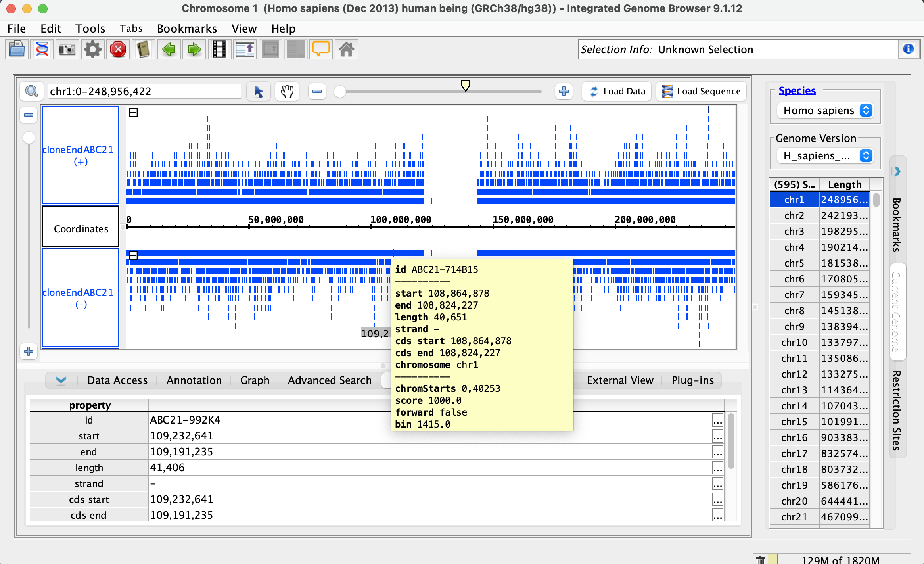Image resolution: width=924 pixels, height=564 pixels.
Task: Switch to the hand grab mode tool
Action: [x=287, y=92]
